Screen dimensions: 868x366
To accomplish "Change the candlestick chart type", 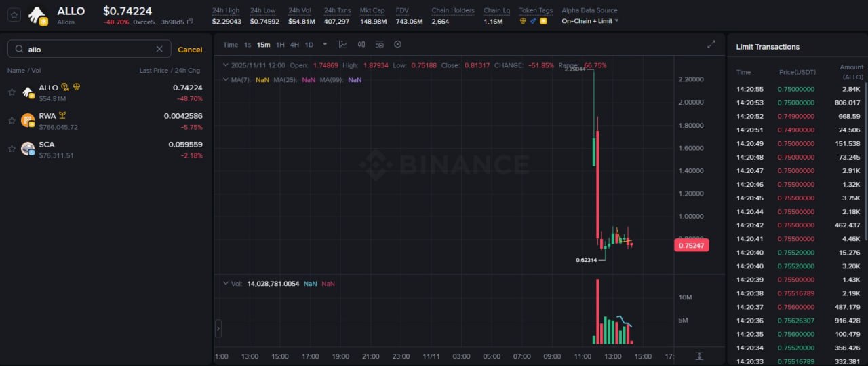I will coord(361,45).
